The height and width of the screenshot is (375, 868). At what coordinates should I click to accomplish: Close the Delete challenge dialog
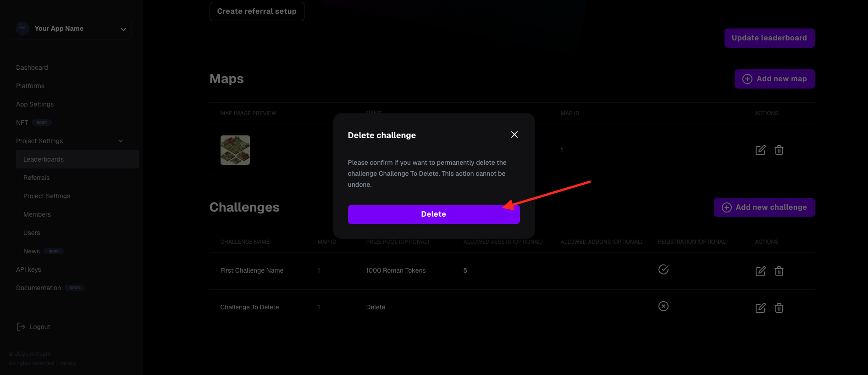[x=514, y=134]
